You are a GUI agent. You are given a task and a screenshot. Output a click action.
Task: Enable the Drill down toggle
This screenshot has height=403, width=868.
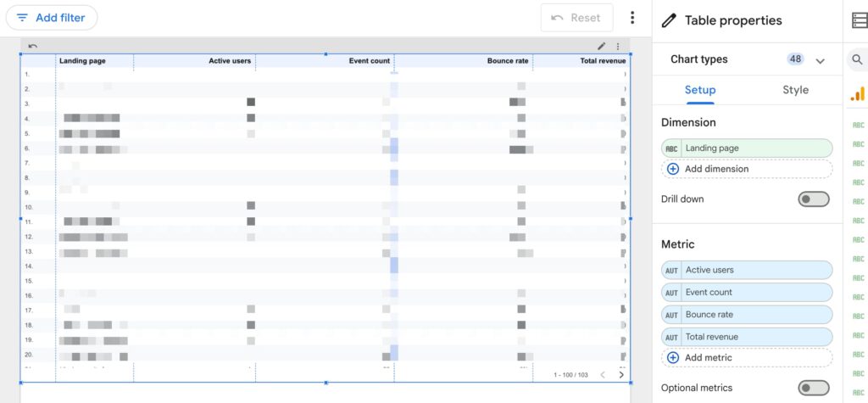coord(814,199)
